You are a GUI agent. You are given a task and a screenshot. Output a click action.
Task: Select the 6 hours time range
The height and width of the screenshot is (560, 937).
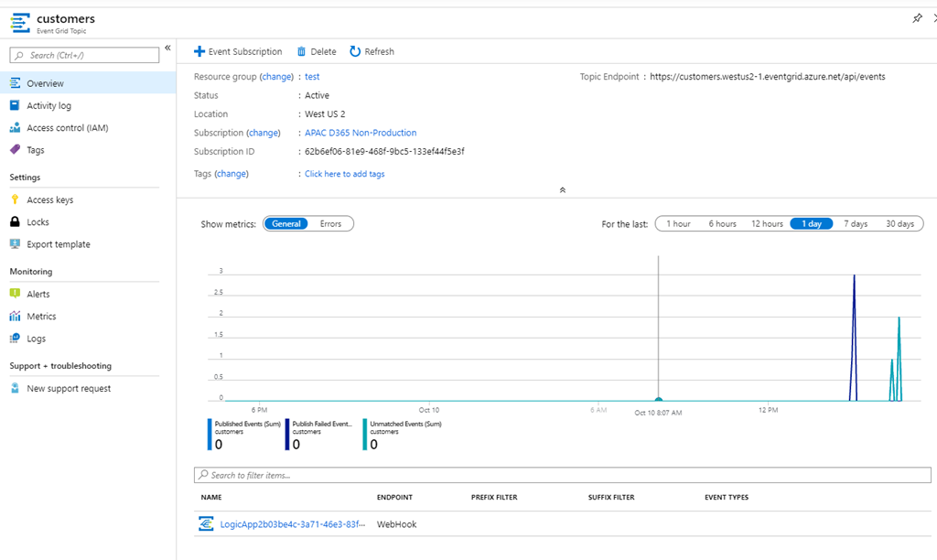tap(723, 223)
